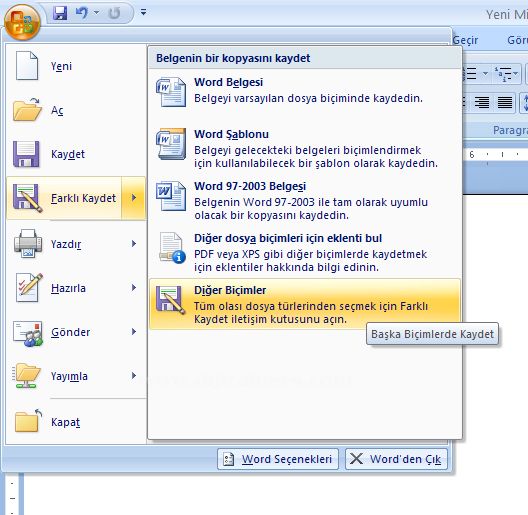Select Kaydet in the Office menu
Screen dimensions: 528x515
tap(76, 154)
